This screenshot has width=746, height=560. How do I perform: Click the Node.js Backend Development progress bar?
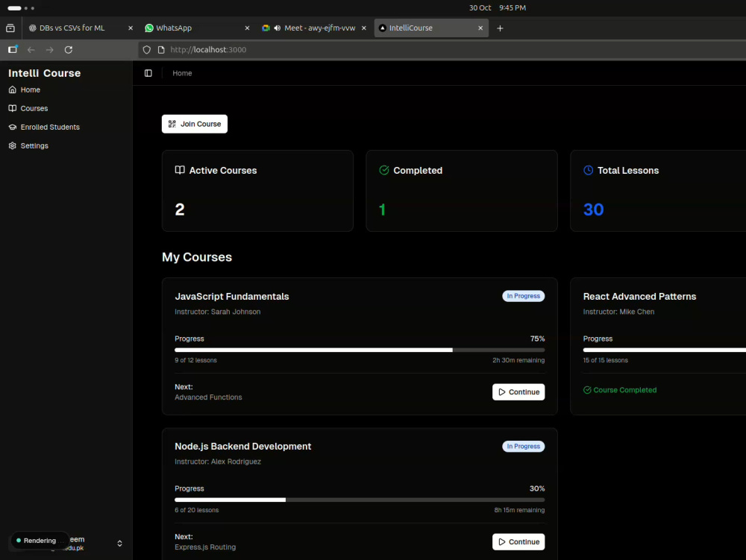(x=360, y=500)
